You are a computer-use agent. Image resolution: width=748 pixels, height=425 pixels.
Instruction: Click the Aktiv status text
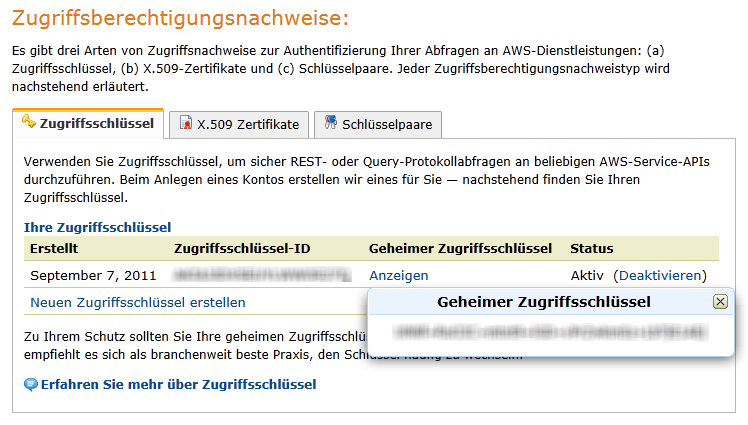coord(588,276)
